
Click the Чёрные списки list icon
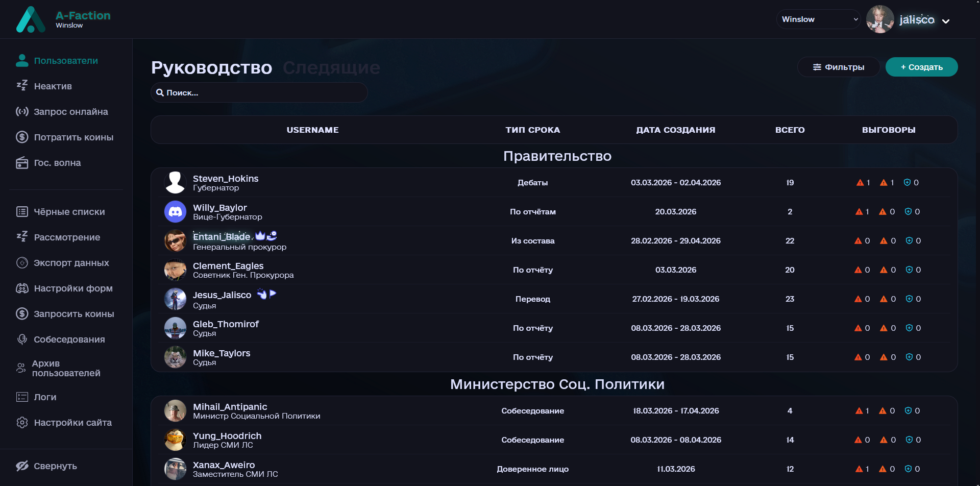click(x=22, y=211)
